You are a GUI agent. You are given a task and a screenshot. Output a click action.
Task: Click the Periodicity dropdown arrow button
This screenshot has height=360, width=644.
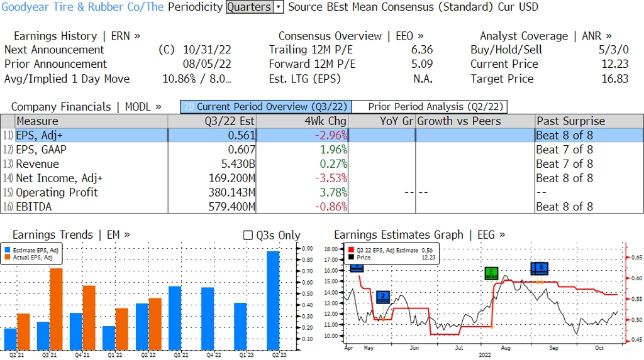(279, 7)
